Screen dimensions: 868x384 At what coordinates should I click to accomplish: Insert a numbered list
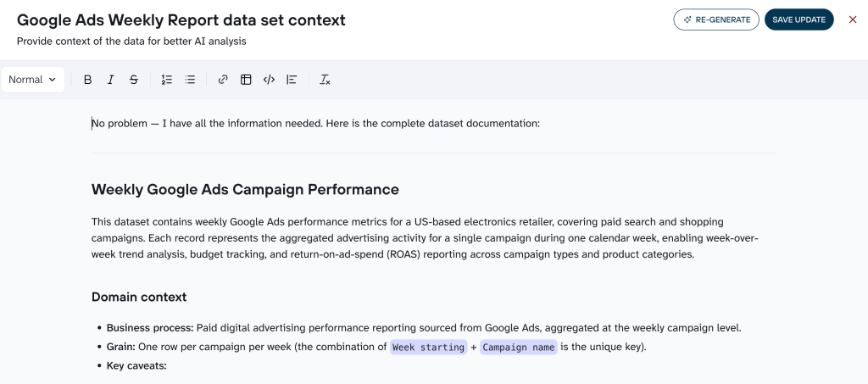point(167,80)
